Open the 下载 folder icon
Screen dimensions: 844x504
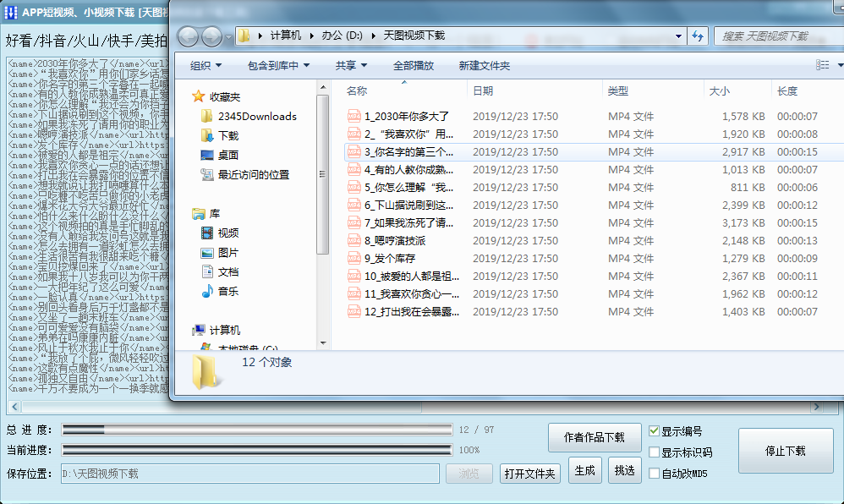pos(206,135)
